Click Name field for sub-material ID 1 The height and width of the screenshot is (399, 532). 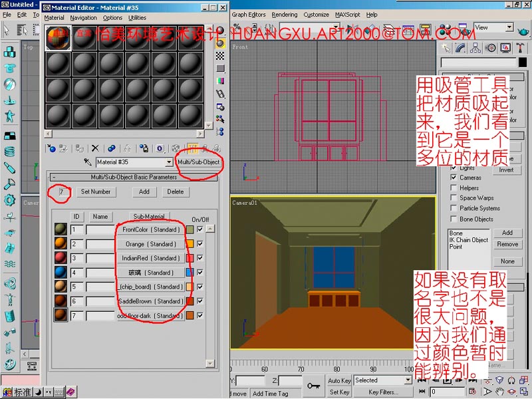click(100, 229)
